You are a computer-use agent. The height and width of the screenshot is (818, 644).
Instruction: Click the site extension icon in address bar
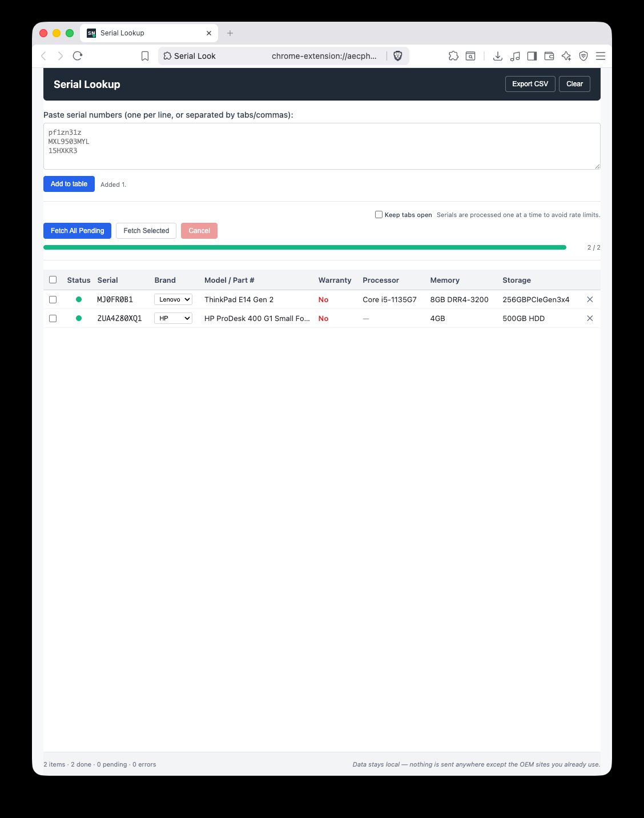[x=167, y=56]
